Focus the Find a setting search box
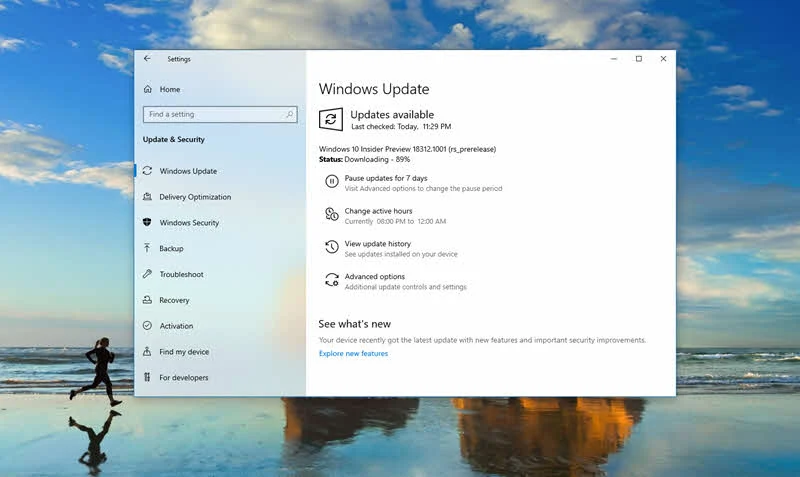Image resolution: width=800 pixels, height=477 pixels. coord(220,114)
